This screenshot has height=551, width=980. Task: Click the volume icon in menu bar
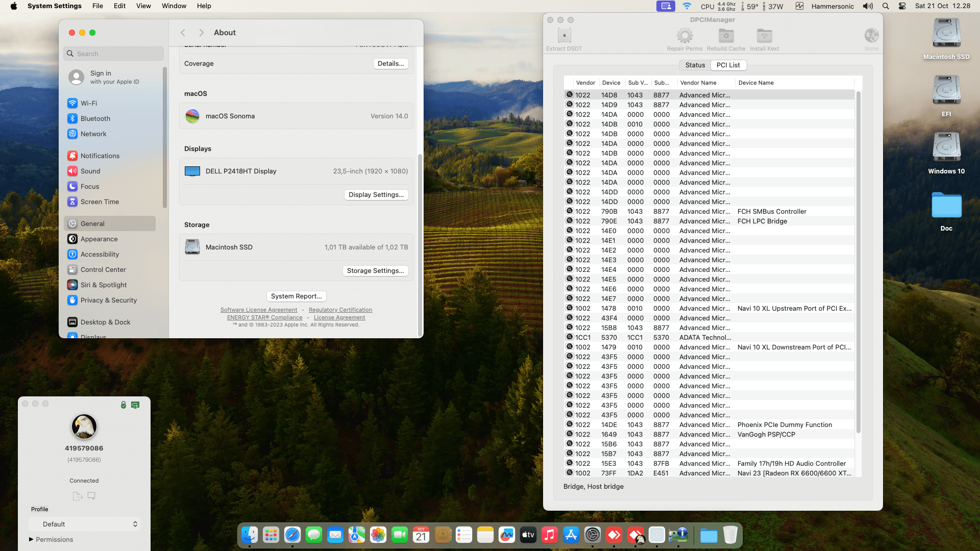click(x=868, y=6)
